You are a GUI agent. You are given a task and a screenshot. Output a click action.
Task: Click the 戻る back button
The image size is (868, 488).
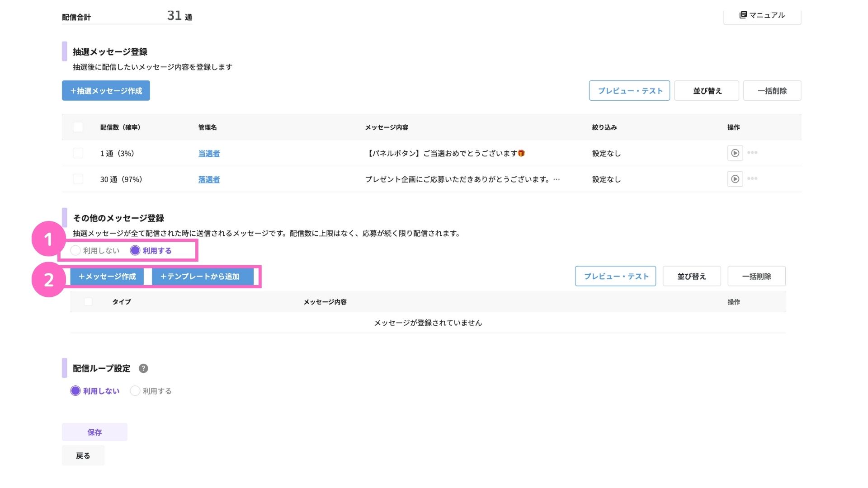[83, 455]
